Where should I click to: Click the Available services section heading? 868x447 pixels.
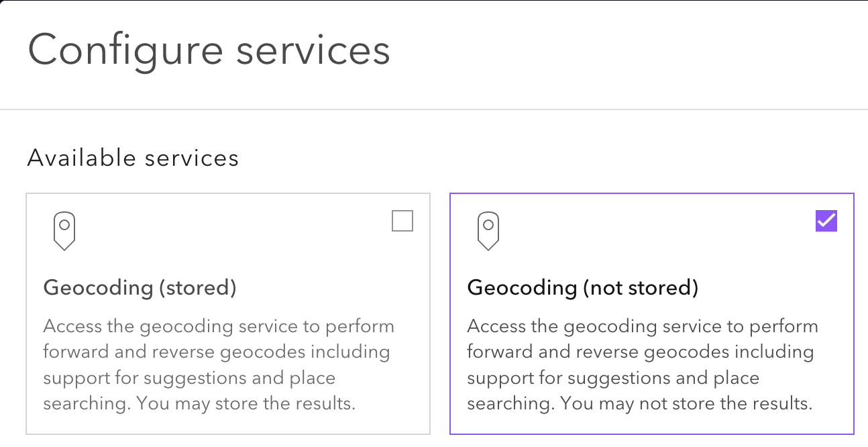[133, 158]
